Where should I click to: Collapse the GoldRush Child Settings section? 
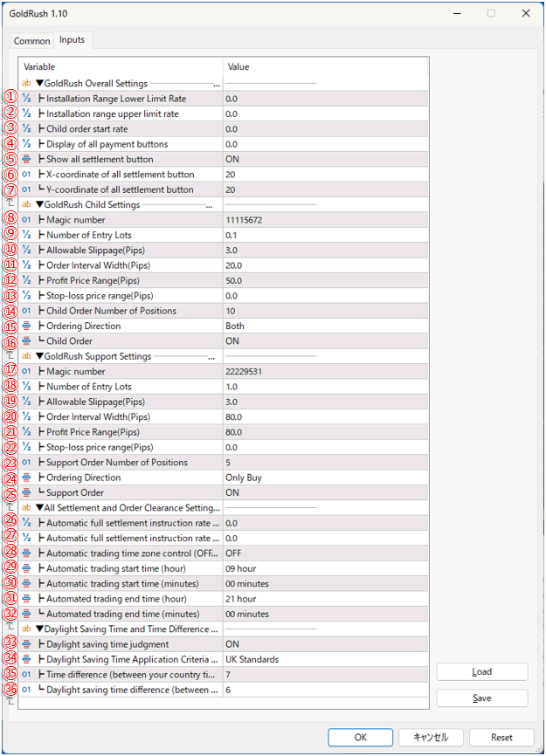(x=40, y=204)
